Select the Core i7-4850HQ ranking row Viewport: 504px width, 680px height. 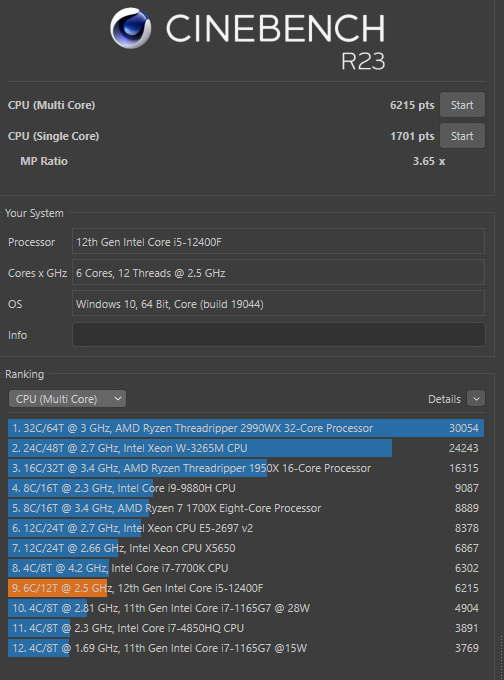[246, 628]
